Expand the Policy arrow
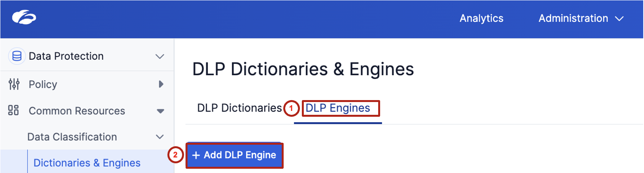This screenshot has height=173, width=644. click(161, 84)
